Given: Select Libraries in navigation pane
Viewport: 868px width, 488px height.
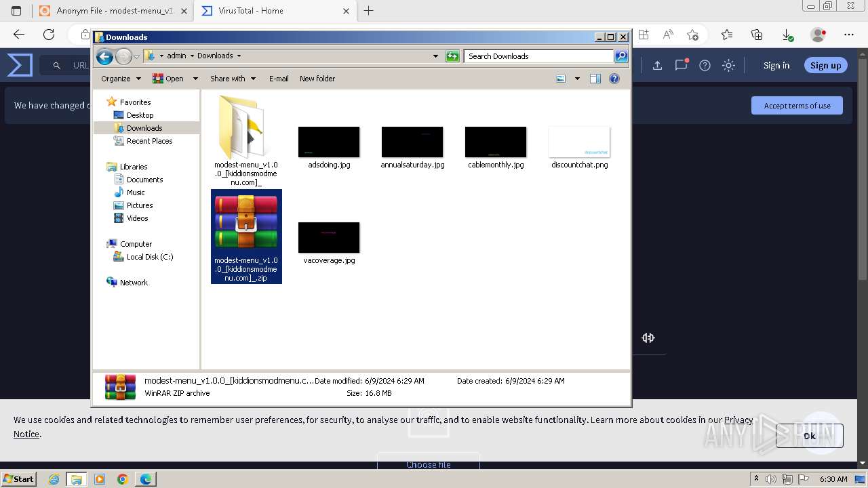Looking at the screenshot, I should point(134,167).
